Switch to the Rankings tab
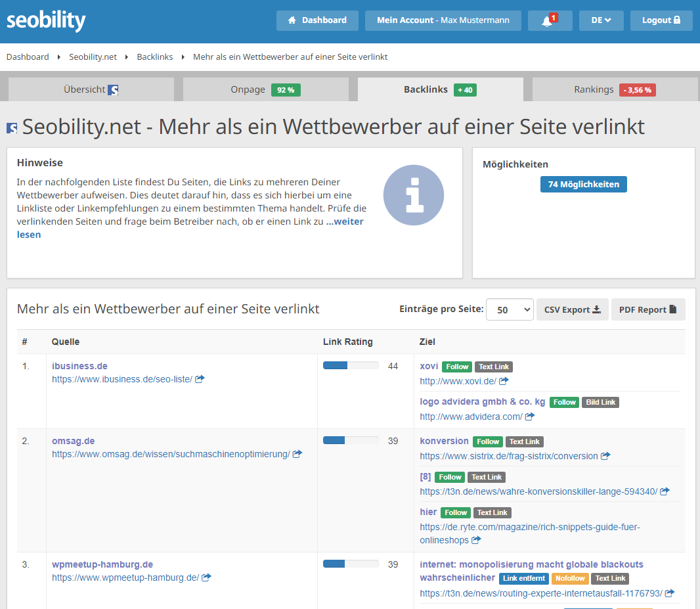 615,89
